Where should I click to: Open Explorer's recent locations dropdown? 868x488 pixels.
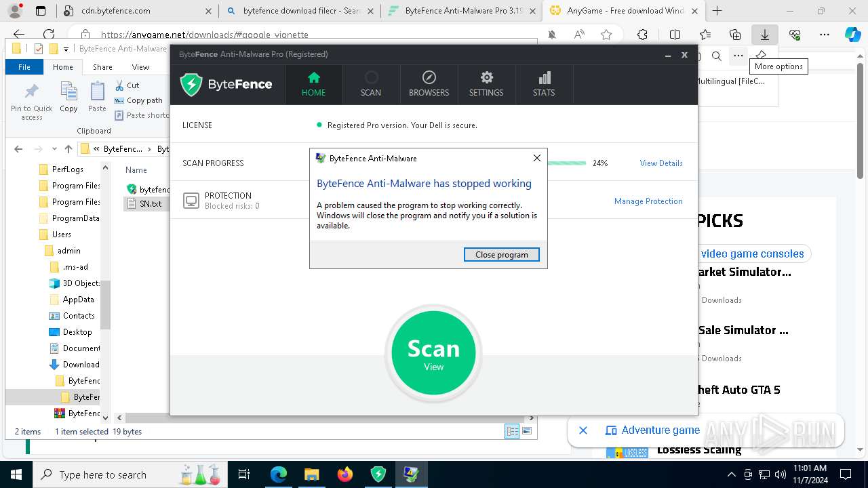tap(53, 149)
